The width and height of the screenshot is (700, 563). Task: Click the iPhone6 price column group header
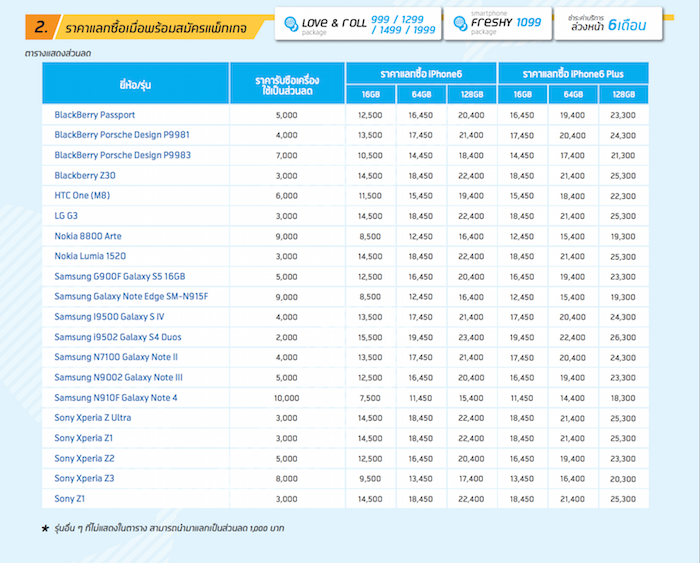[421, 75]
